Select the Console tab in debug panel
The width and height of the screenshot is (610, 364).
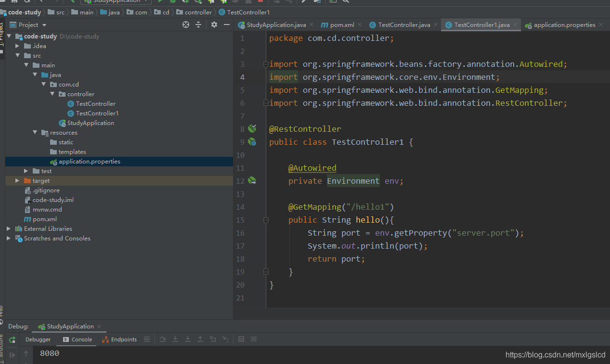(78, 339)
